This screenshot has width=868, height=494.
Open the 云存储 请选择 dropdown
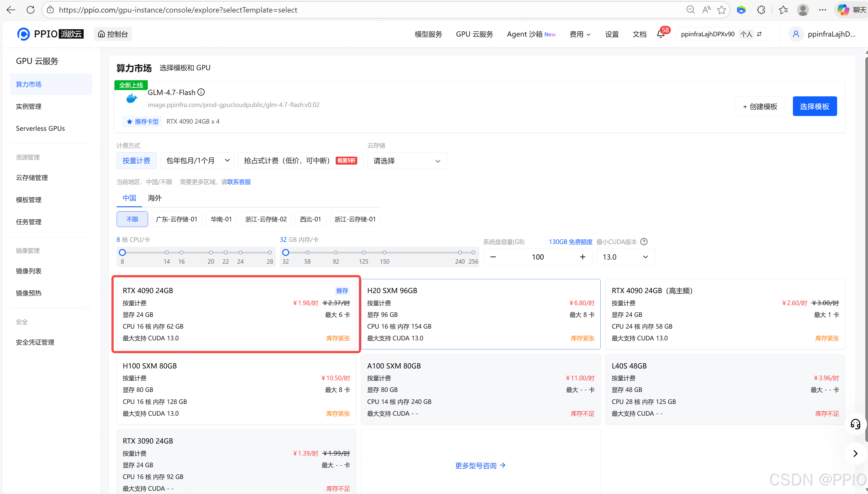407,160
